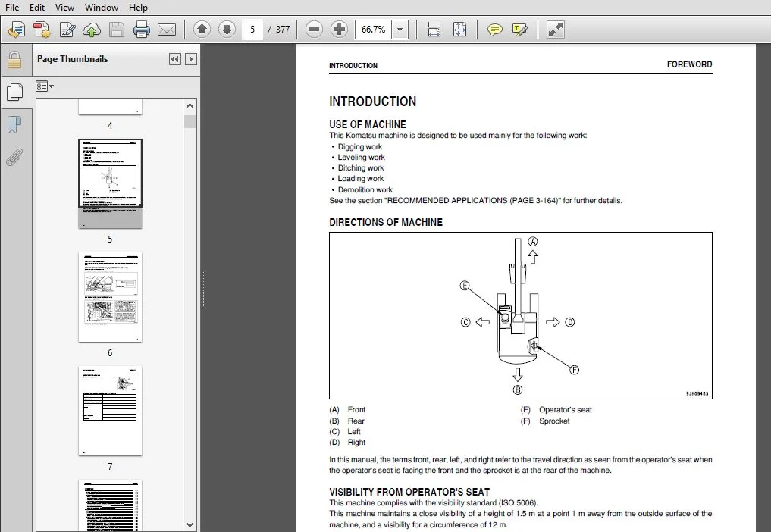Viewport: 771px width, 532px height.
Task: Select page 7 thumbnail
Action: click(x=110, y=411)
